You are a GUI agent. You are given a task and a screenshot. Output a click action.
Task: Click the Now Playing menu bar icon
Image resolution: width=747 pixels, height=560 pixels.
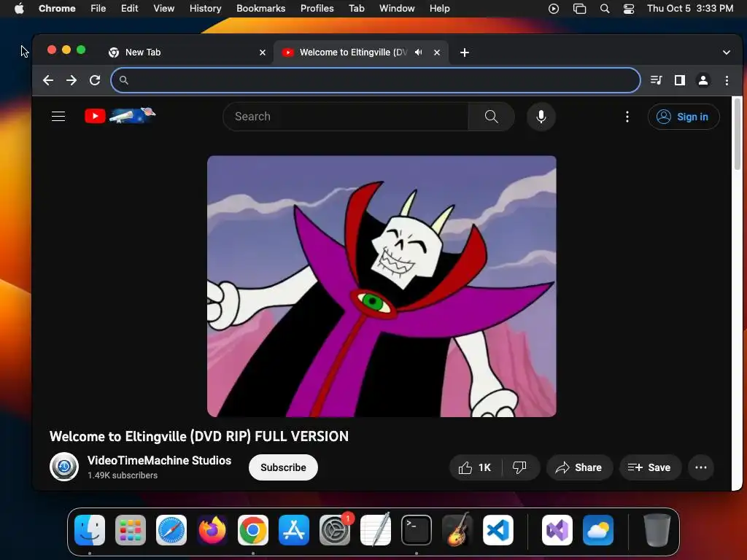click(x=553, y=9)
